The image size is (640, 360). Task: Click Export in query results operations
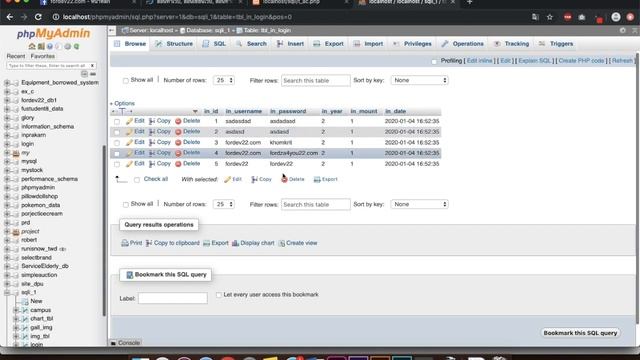[216, 243]
